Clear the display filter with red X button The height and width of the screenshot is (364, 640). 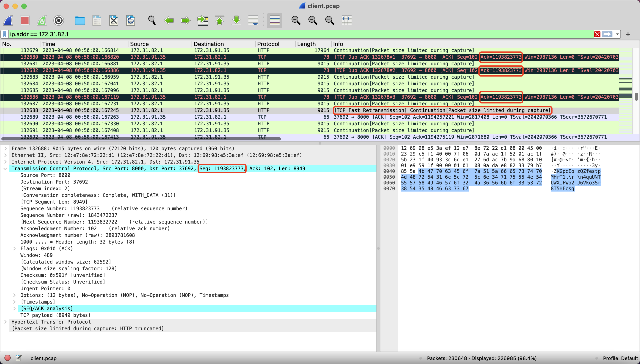click(597, 34)
